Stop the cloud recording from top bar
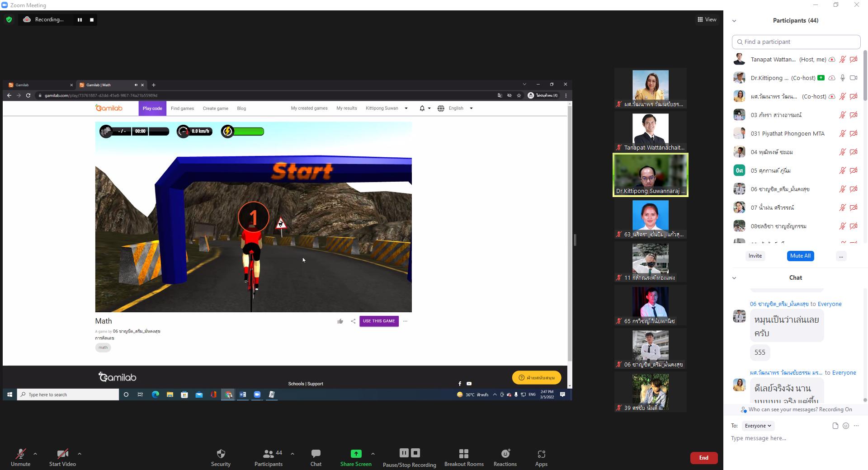 coord(92,19)
